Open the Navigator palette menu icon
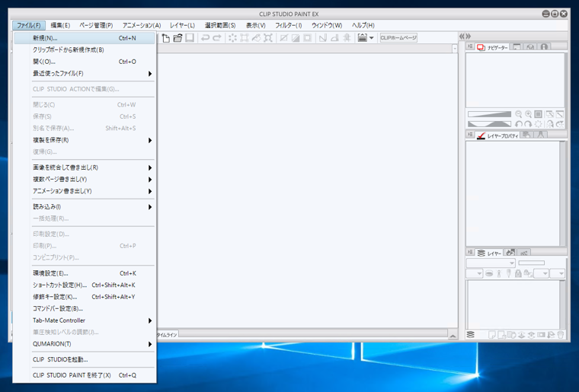 pyautogui.click(x=470, y=46)
